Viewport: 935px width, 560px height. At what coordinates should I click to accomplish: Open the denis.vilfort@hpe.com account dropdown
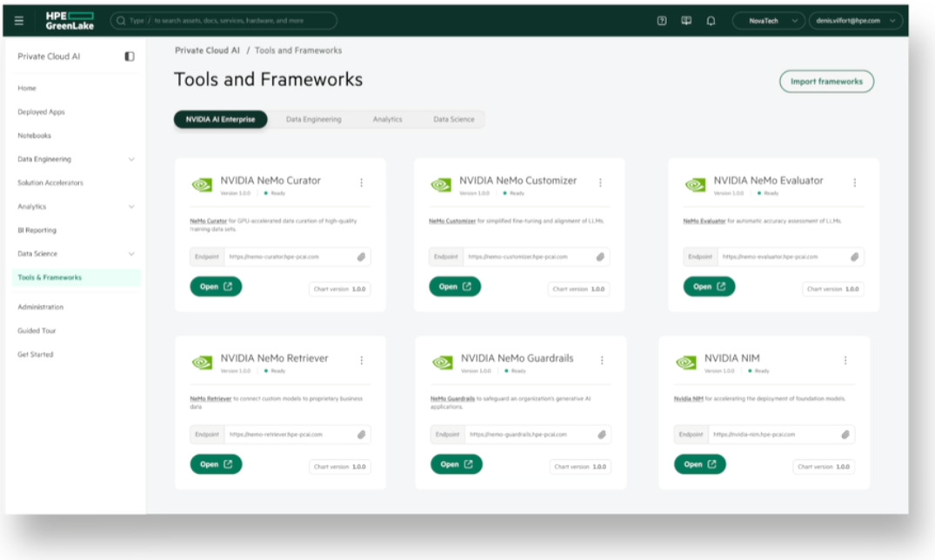[856, 21]
